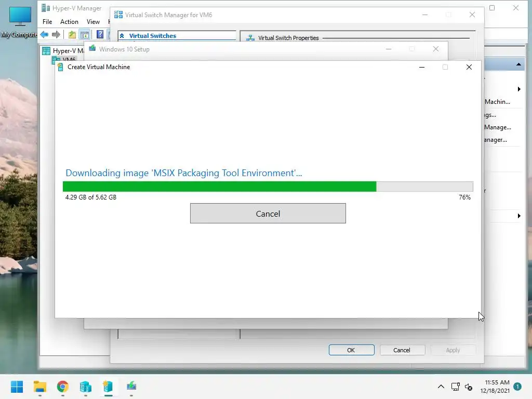Show hidden system tray icons
This screenshot has height=399, width=532.
441,387
